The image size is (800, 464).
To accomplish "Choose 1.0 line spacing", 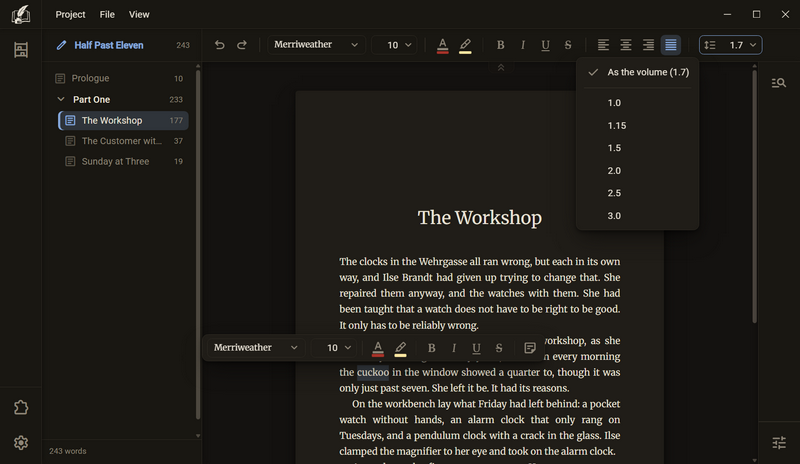I will (638, 103).
